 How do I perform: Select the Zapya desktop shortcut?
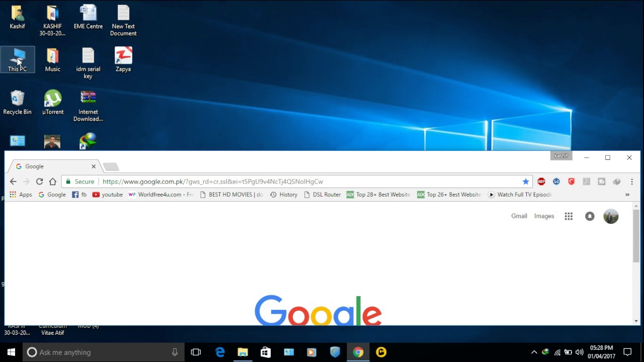click(123, 60)
